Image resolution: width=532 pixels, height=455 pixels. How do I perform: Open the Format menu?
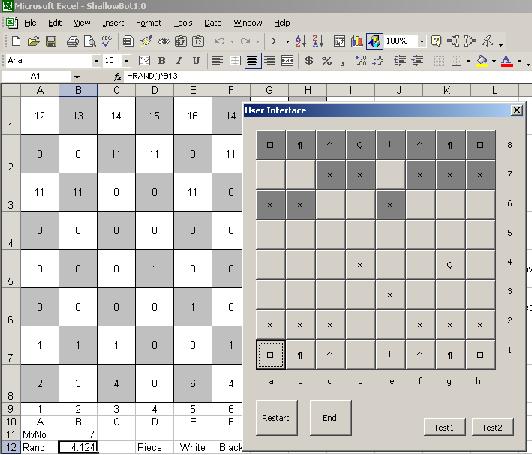(149, 23)
